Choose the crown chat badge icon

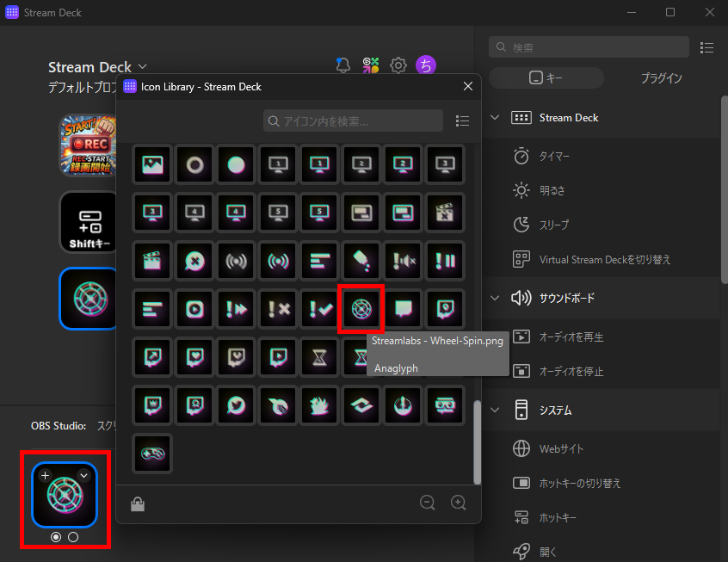153,405
